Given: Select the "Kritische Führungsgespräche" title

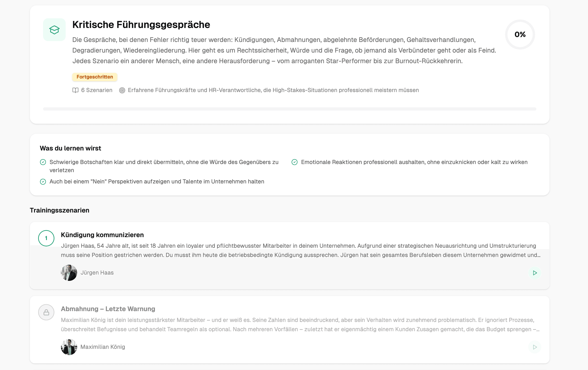Looking at the screenshot, I should coord(141,24).
